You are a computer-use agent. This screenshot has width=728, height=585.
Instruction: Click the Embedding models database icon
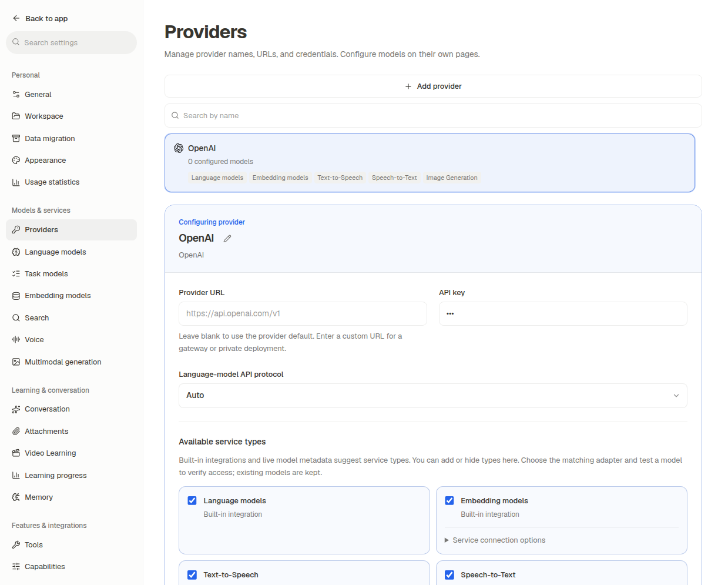click(x=16, y=296)
